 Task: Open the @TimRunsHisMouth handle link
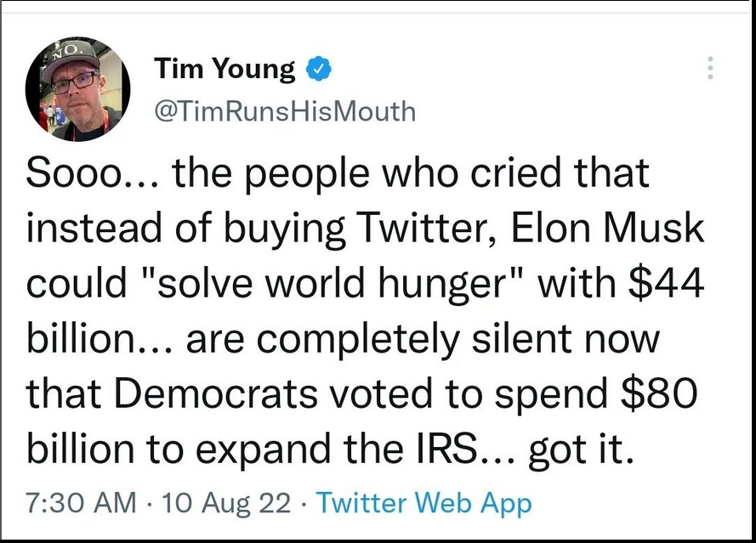285,111
